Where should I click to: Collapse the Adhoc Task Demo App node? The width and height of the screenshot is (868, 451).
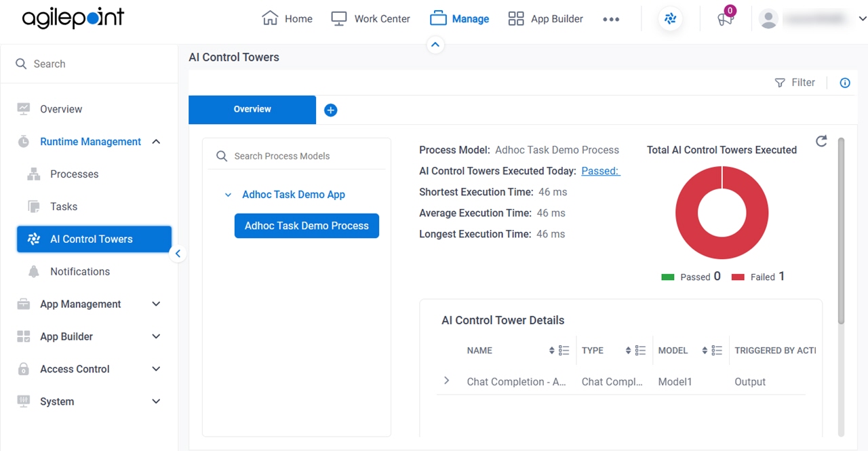pyautogui.click(x=228, y=195)
